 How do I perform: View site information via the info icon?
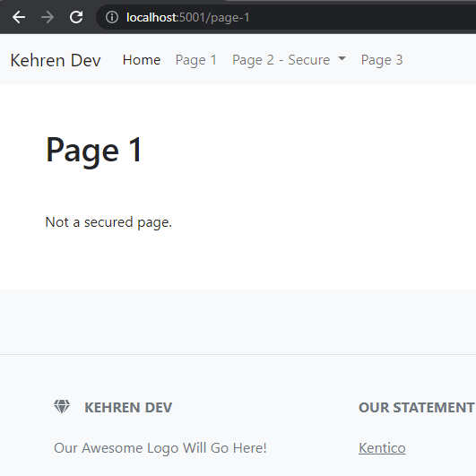point(112,17)
